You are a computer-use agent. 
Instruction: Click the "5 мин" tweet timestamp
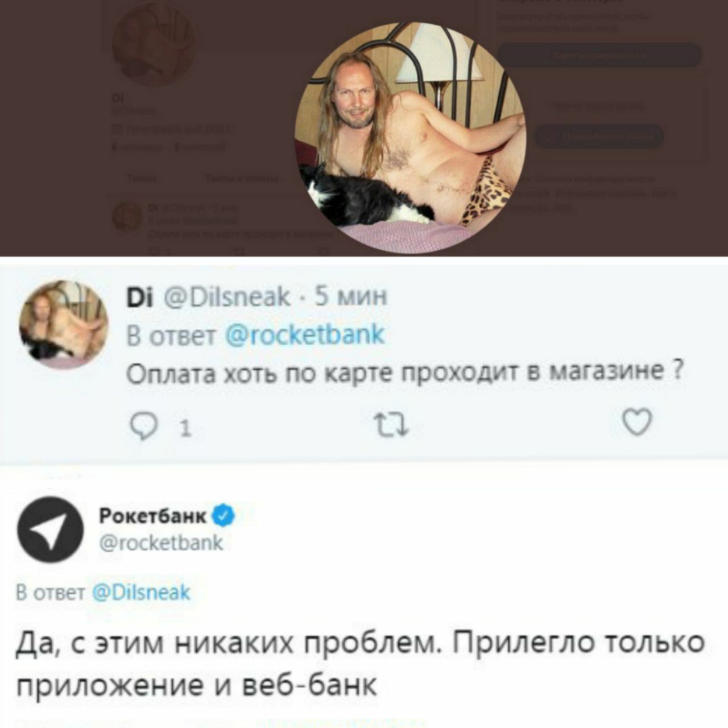351,296
